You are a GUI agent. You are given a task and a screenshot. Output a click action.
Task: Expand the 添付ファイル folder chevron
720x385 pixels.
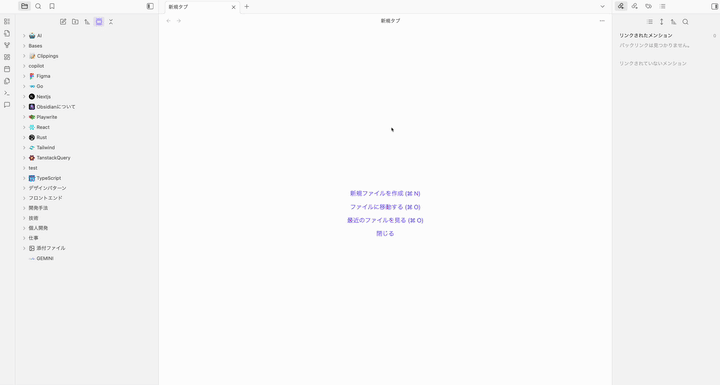click(x=24, y=248)
